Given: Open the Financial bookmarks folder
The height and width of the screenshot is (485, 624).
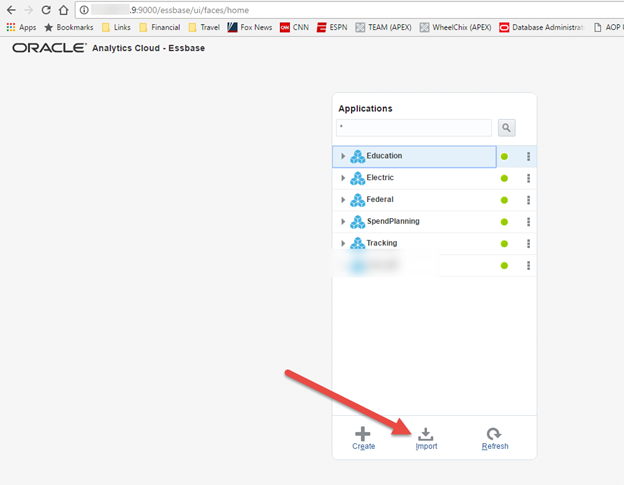Looking at the screenshot, I should point(159,27).
